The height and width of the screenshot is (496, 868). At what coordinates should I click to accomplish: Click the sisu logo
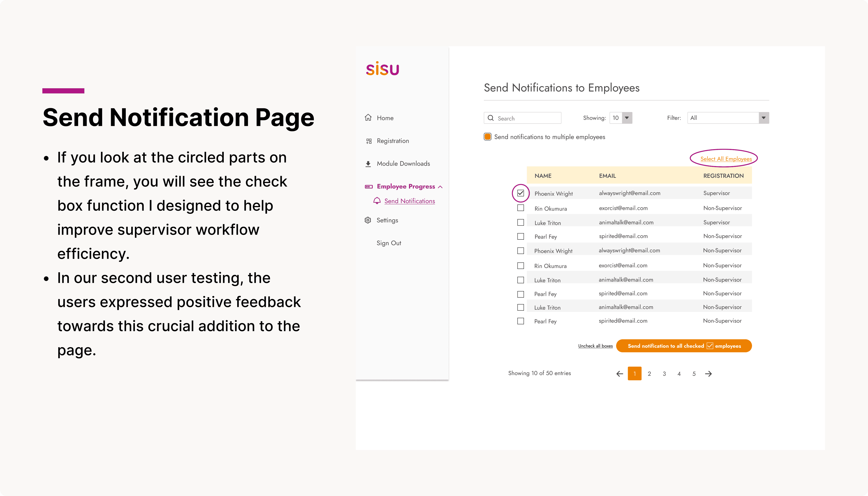[x=382, y=68]
